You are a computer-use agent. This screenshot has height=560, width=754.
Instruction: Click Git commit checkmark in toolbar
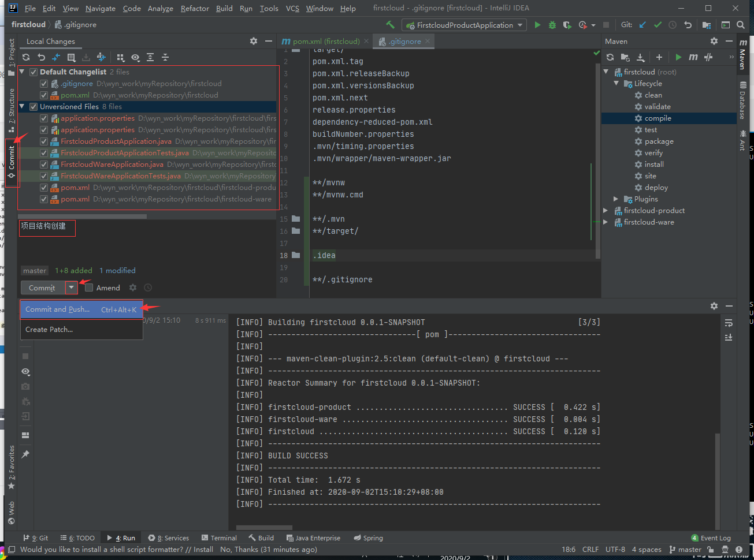[x=658, y=25]
